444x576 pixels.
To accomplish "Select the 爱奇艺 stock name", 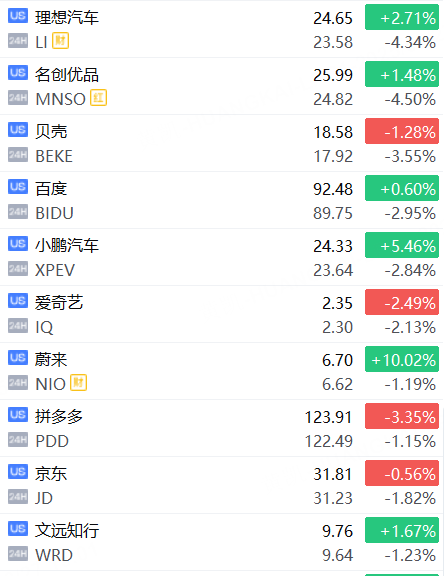I will tap(59, 303).
